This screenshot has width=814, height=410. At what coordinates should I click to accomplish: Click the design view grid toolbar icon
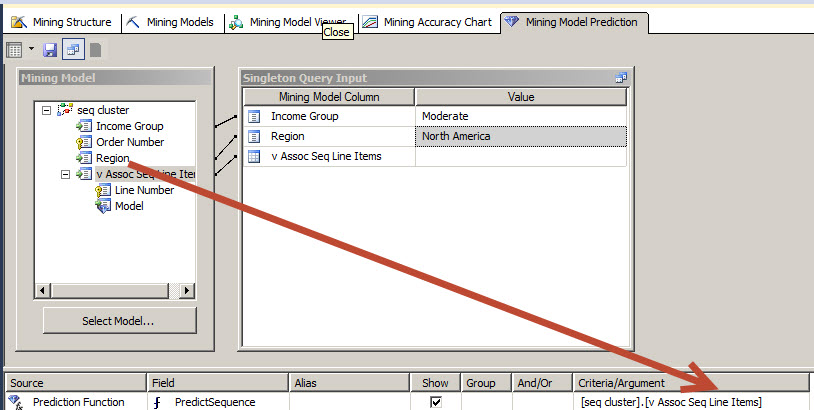click(14, 50)
